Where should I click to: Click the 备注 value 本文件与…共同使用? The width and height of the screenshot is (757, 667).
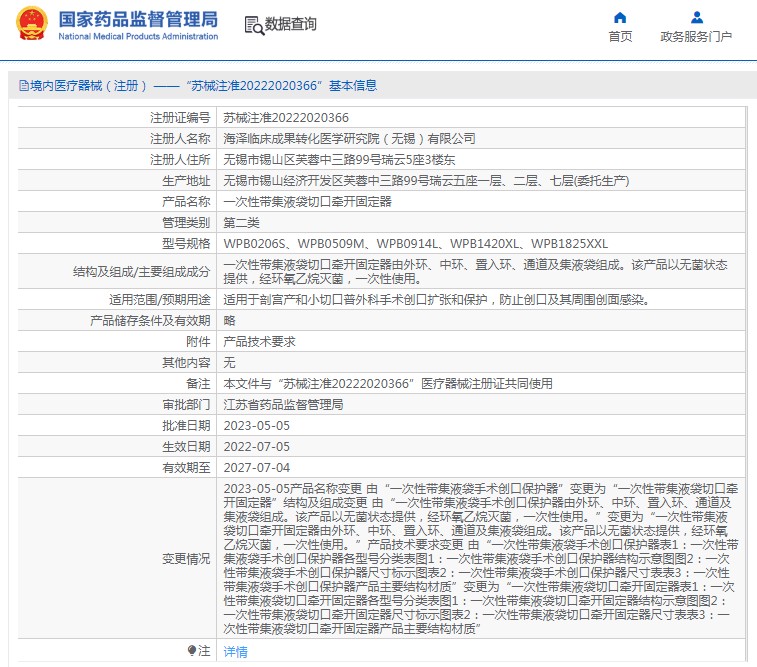click(x=388, y=384)
